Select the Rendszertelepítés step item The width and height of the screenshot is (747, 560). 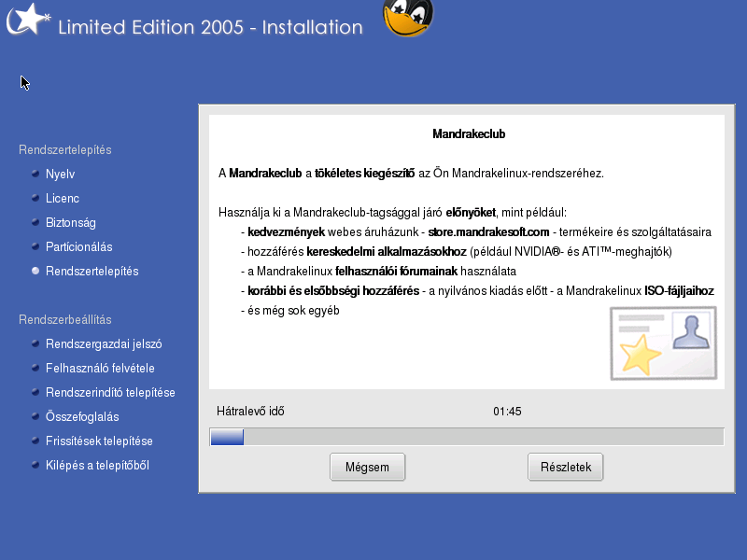(x=92, y=271)
